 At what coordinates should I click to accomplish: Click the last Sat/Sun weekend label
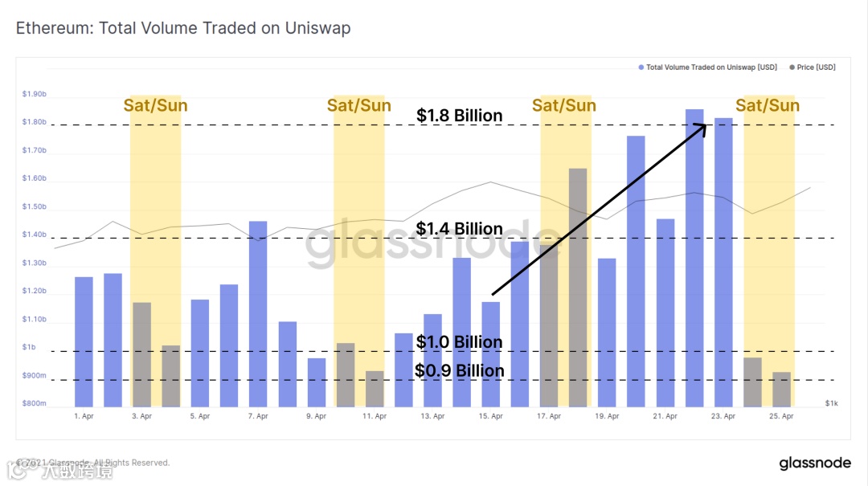(x=768, y=105)
